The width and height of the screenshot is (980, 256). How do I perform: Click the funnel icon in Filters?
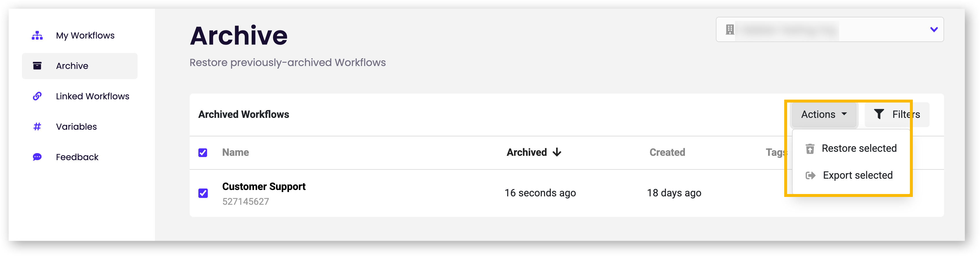click(x=879, y=114)
